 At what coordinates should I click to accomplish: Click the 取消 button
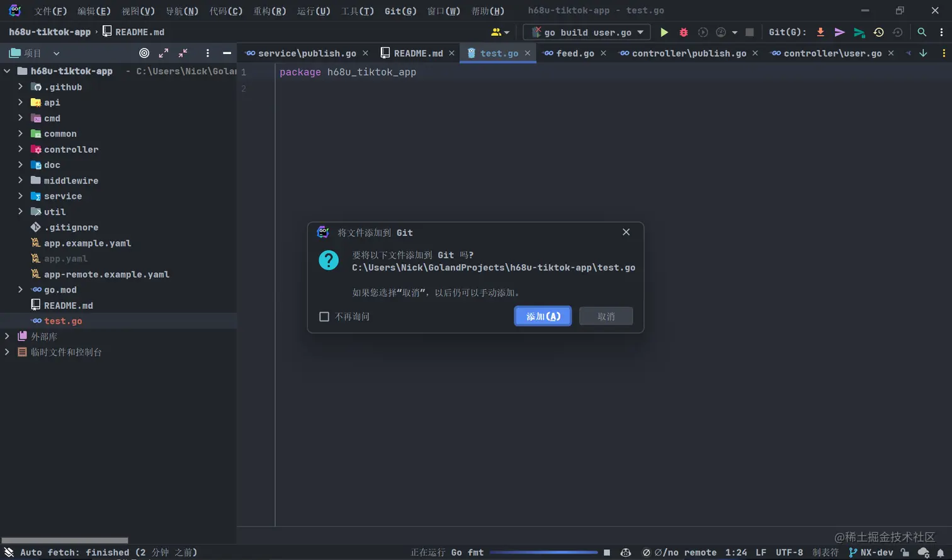click(606, 316)
